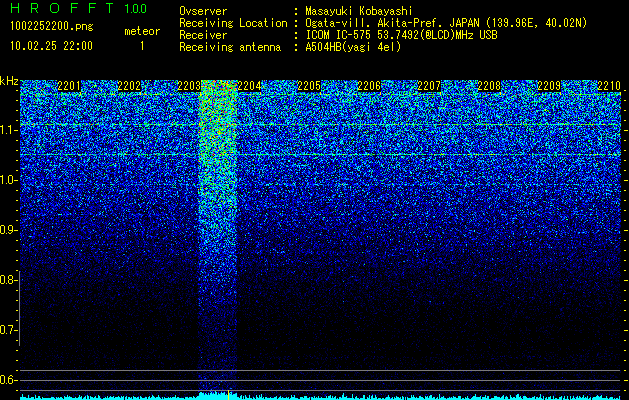Click the 2202 time marker
This screenshot has width=629, height=400.
[x=129, y=86]
